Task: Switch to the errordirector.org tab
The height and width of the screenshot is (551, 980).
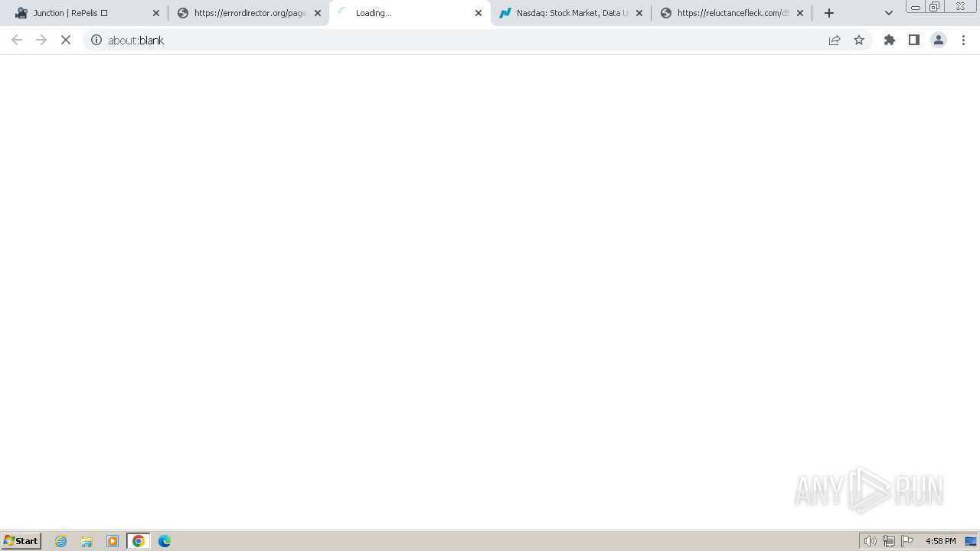Action: pyautogui.click(x=248, y=13)
